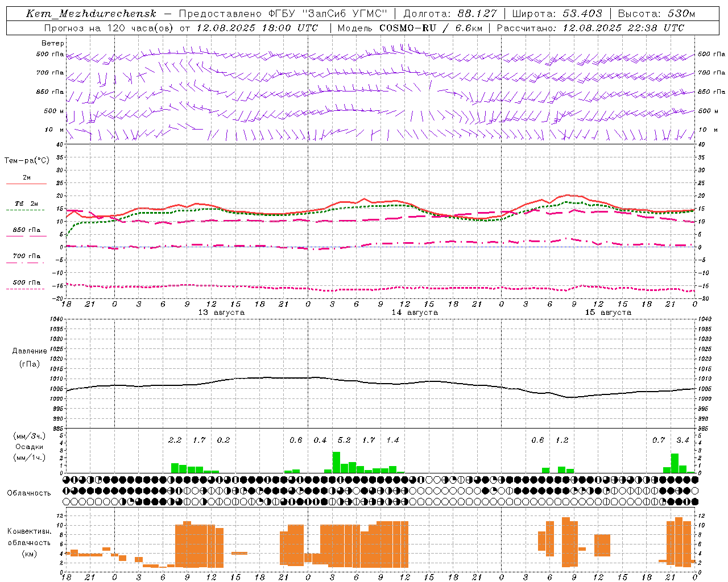Click the '(гПа)' unit under Давление
This screenshot has height=582, width=728.
coord(30,364)
